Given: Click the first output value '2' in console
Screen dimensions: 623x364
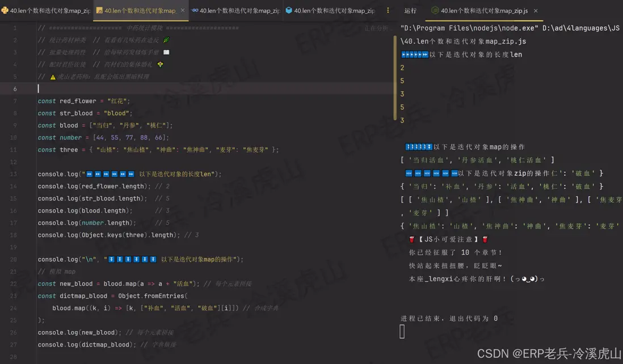Looking at the screenshot, I should click(x=402, y=68).
